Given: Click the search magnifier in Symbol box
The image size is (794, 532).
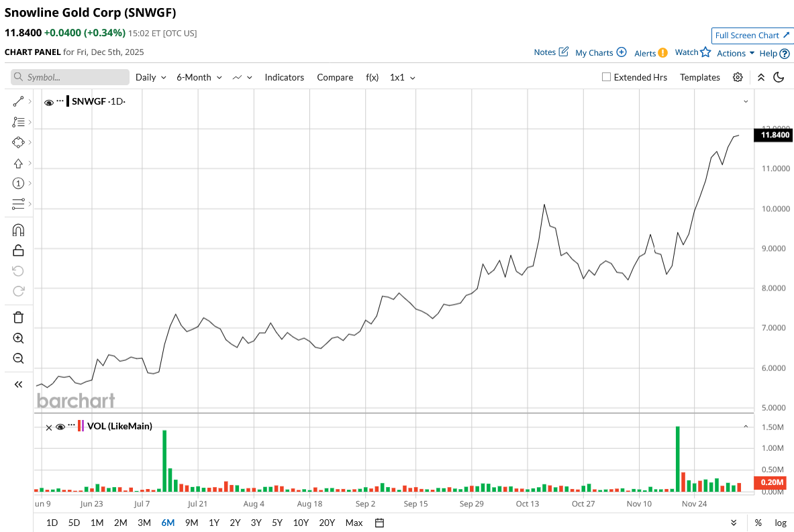Looking at the screenshot, I should click(18, 77).
